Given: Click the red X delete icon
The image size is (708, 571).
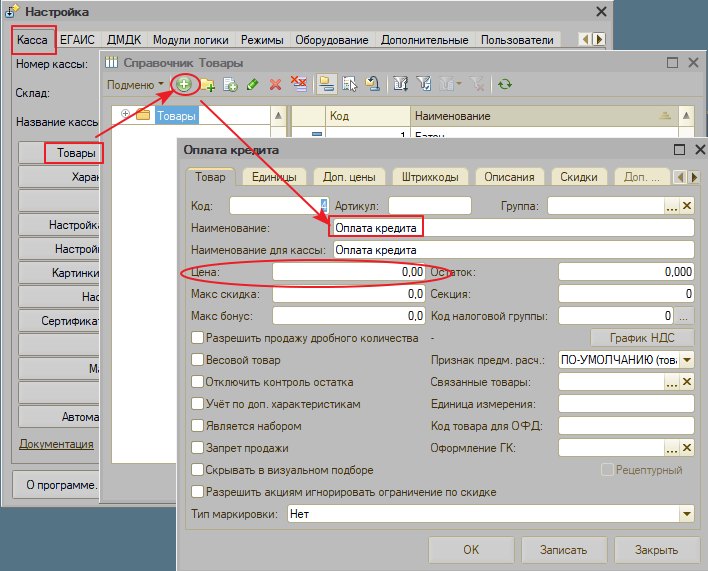Looking at the screenshot, I should [275, 84].
